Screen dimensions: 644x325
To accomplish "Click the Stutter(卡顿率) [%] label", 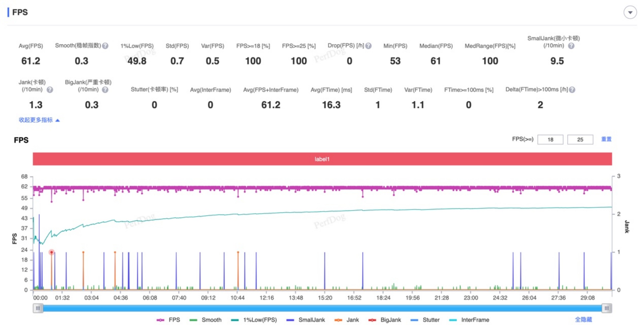I will tap(154, 90).
